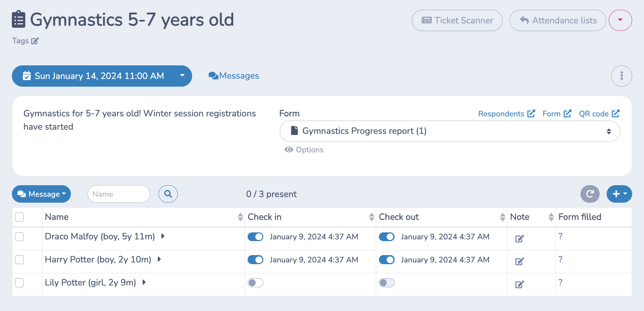Turn off Draco Malfoy check-in toggle
This screenshot has width=644, height=311.
point(255,237)
